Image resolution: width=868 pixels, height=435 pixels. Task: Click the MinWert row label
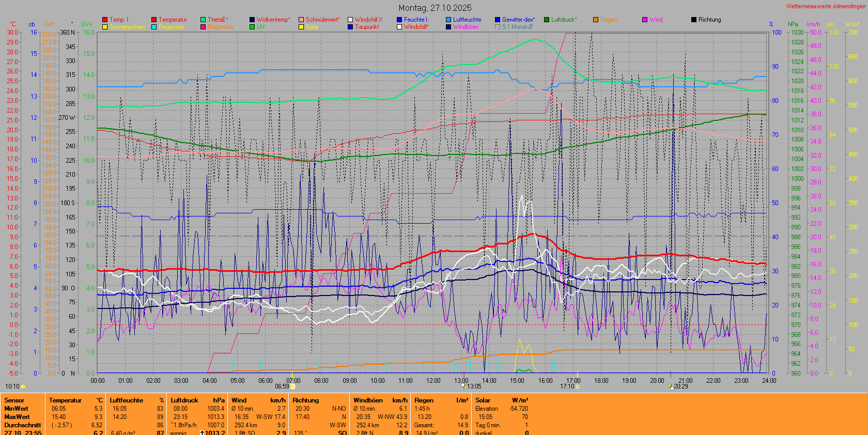coord(17,409)
